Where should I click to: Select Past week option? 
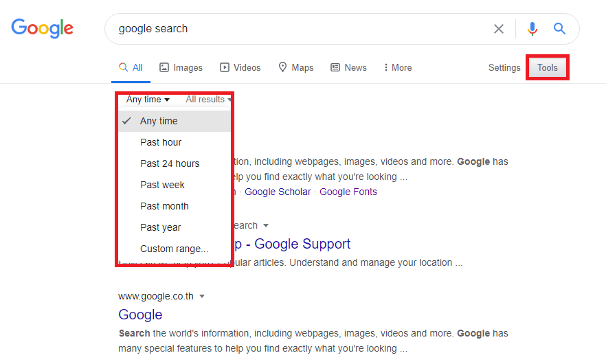(162, 185)
